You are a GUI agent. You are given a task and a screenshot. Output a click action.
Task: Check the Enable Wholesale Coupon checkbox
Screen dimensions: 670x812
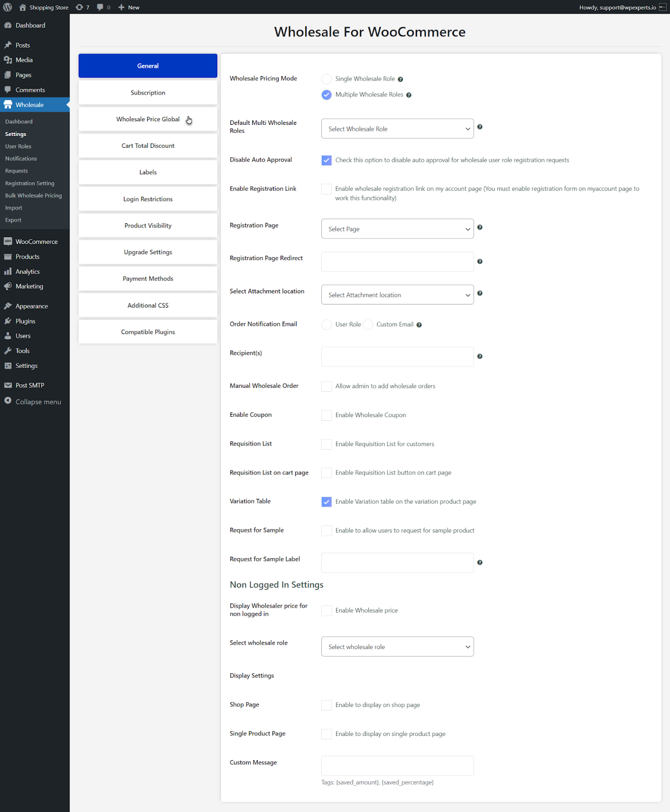[326, 415]
